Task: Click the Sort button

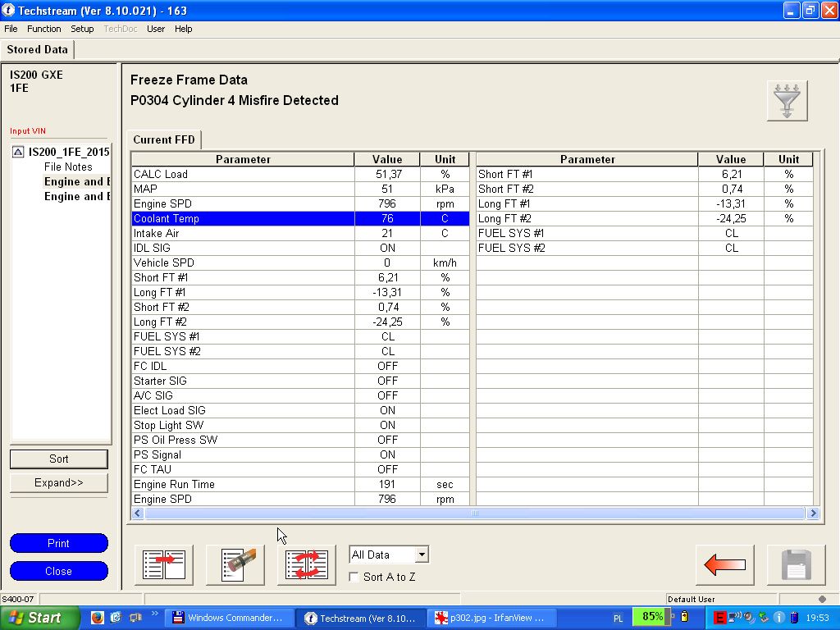Action: pos(59,459)
